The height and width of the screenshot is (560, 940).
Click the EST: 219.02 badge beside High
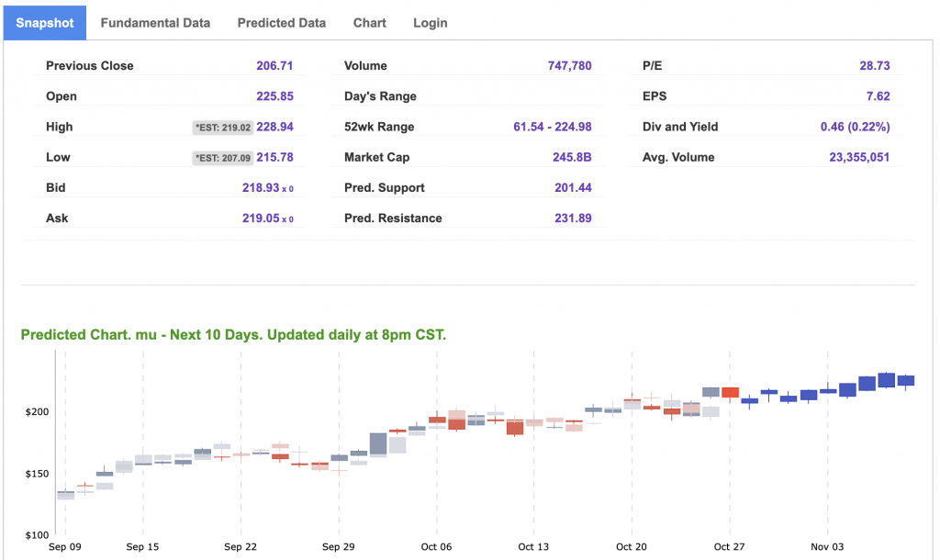click(222, 128)
